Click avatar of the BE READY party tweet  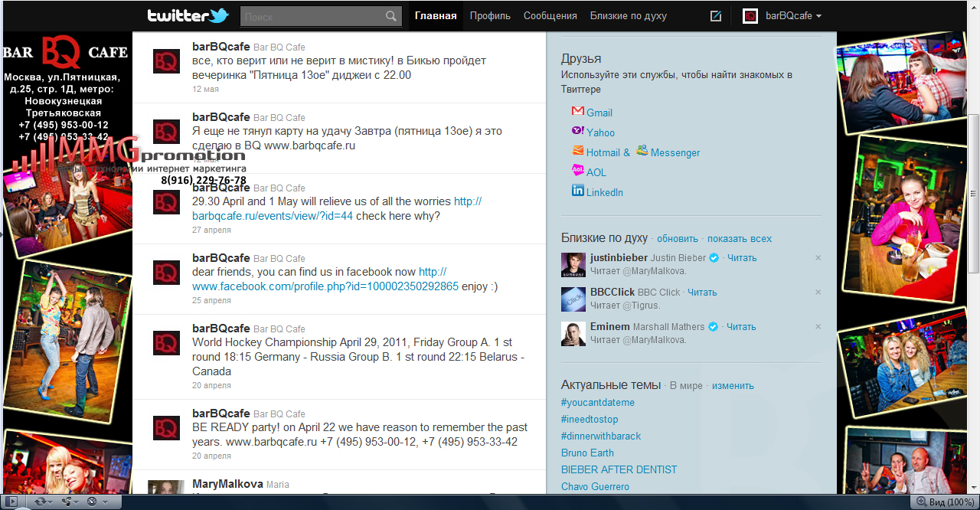[x=166, y=428]
